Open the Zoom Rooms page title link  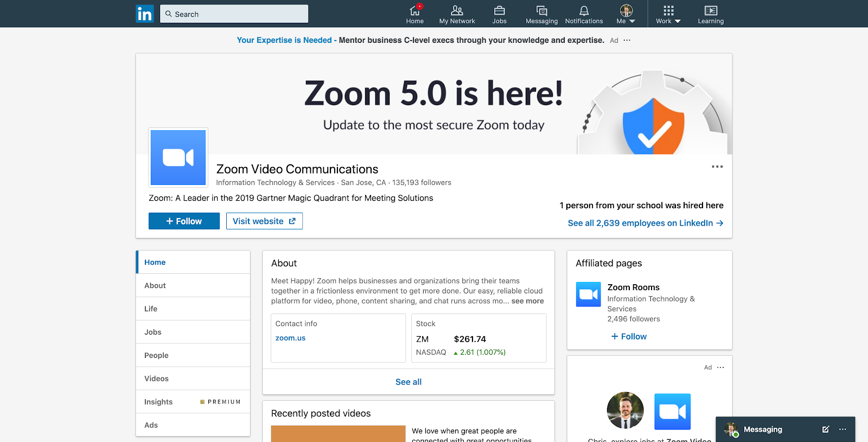[x=633, y=287]
